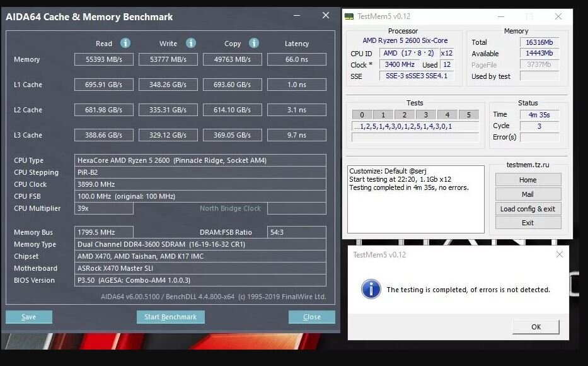Click the Memory Type DDR4-3600 field
The image size is (588, 366).
click(200, 244)
